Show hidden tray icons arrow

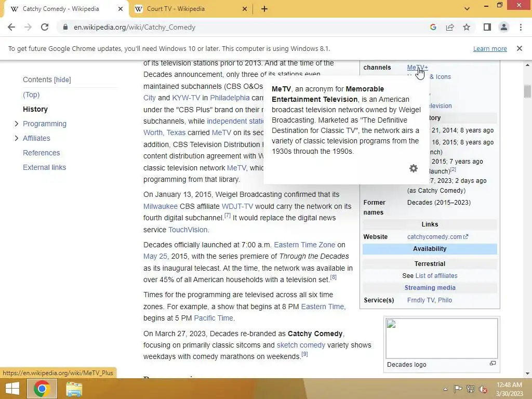pyautogui.click(x=445, y=389)
